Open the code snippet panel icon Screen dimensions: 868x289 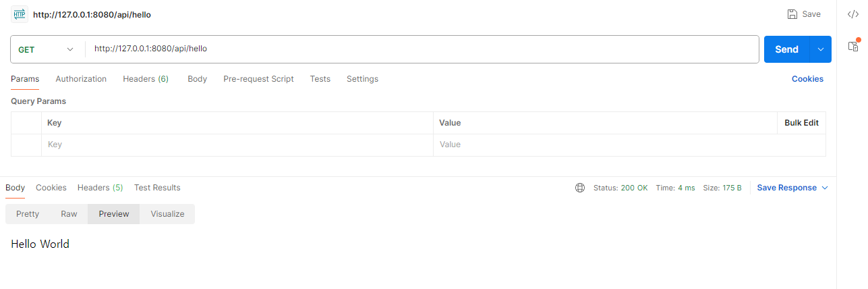pyautogui.click(x=852, y=14)
